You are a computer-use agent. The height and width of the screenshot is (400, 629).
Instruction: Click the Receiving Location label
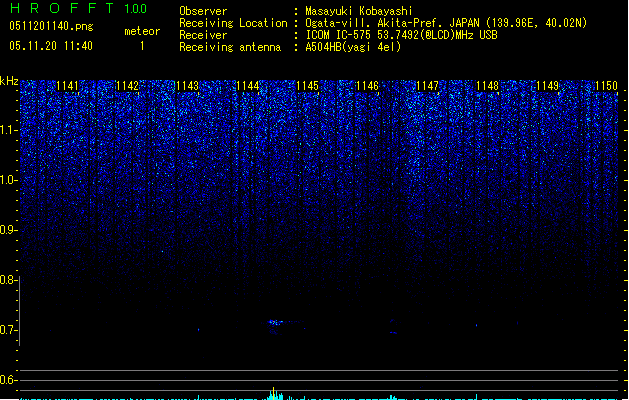pyautogui.click(x=233, y=23)
